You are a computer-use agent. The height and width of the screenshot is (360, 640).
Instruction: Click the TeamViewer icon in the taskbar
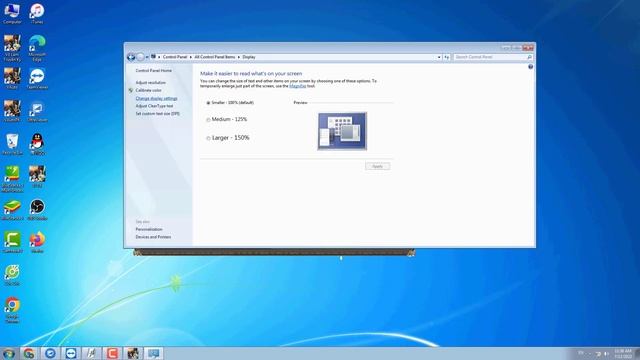coord(71,353)
